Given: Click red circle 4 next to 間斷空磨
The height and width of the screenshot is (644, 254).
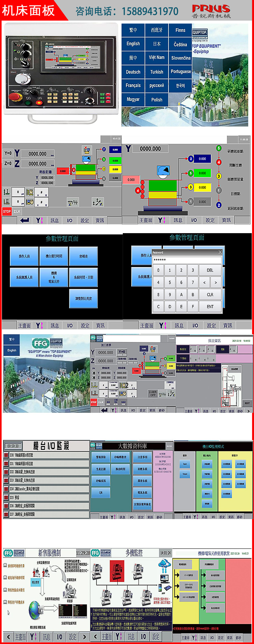Looking at the screenshot, I should coord(219,162).
